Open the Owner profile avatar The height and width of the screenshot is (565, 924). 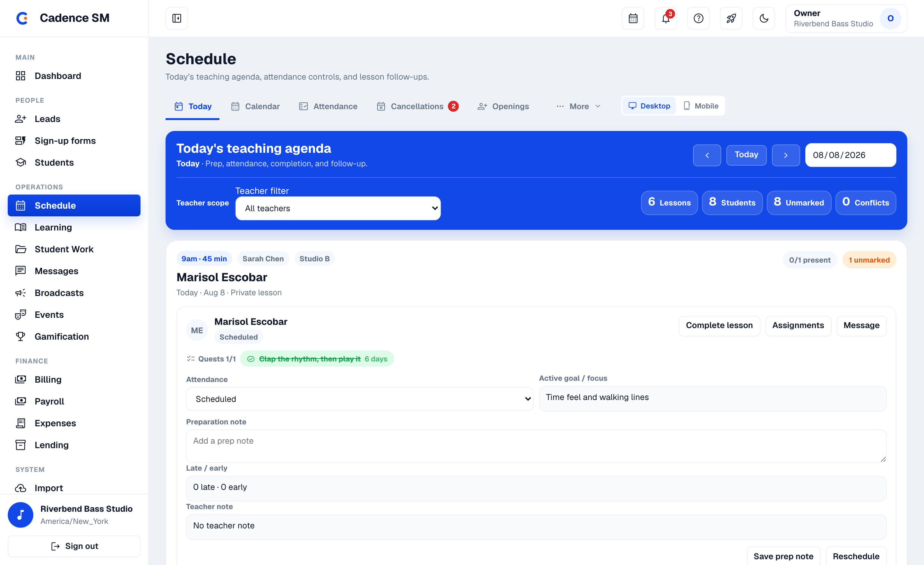pos(890,18)
